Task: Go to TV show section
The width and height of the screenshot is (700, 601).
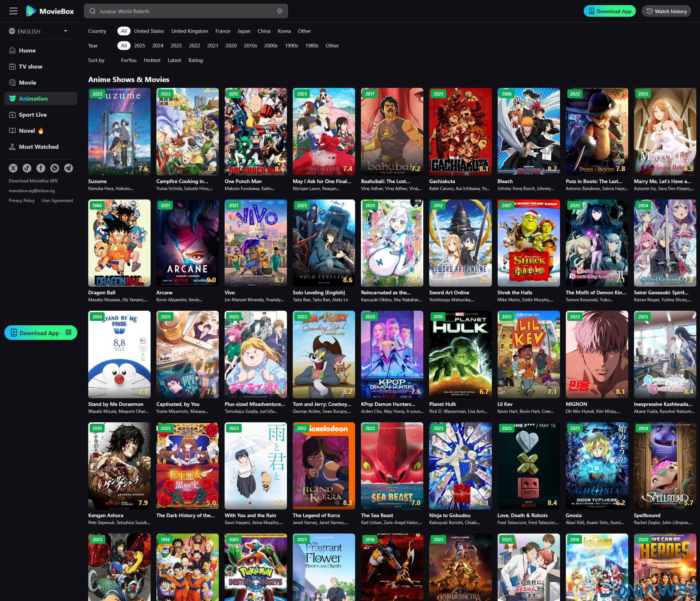Action: point(31,66)
